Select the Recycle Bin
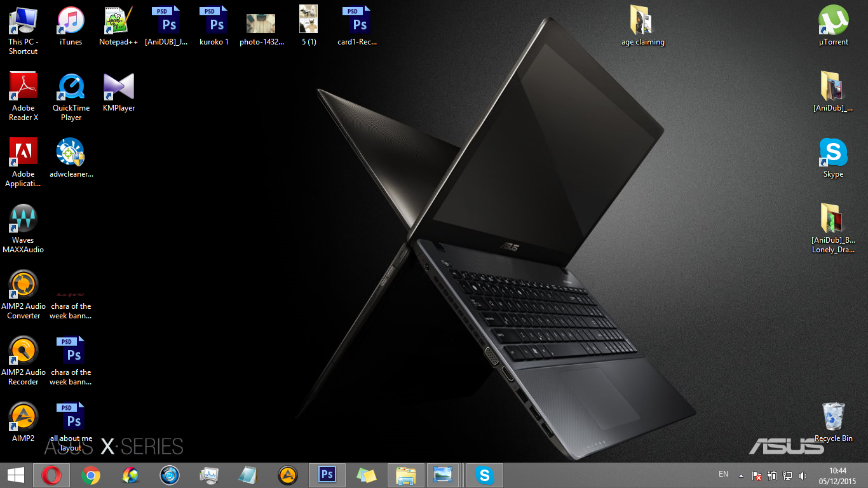 (833, 423)
